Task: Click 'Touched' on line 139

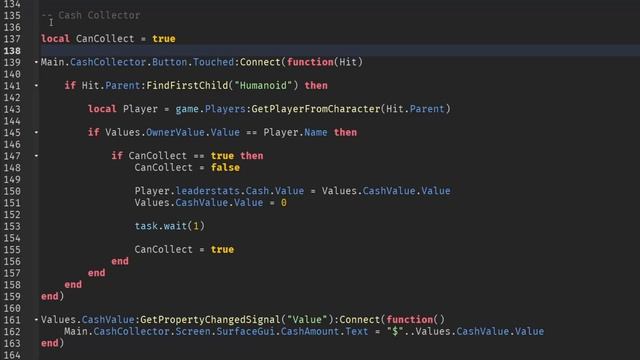Action: click(213, 62)
